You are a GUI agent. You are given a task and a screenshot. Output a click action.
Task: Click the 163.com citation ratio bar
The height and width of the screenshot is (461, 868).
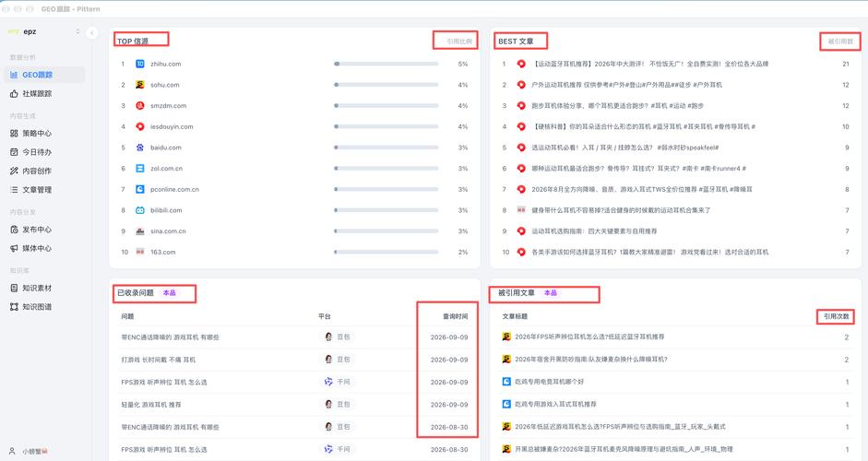tap(386, 252)
